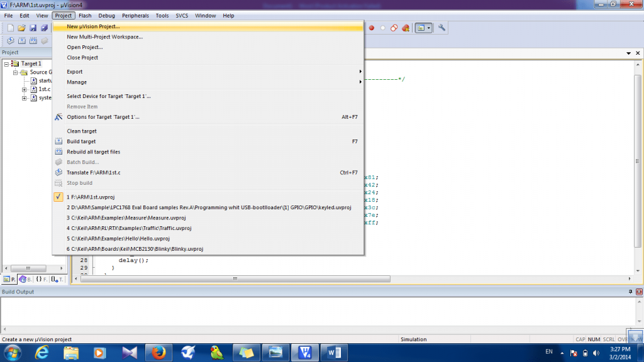
Task: Choose Close Project menu item
Action: point(208,57)
